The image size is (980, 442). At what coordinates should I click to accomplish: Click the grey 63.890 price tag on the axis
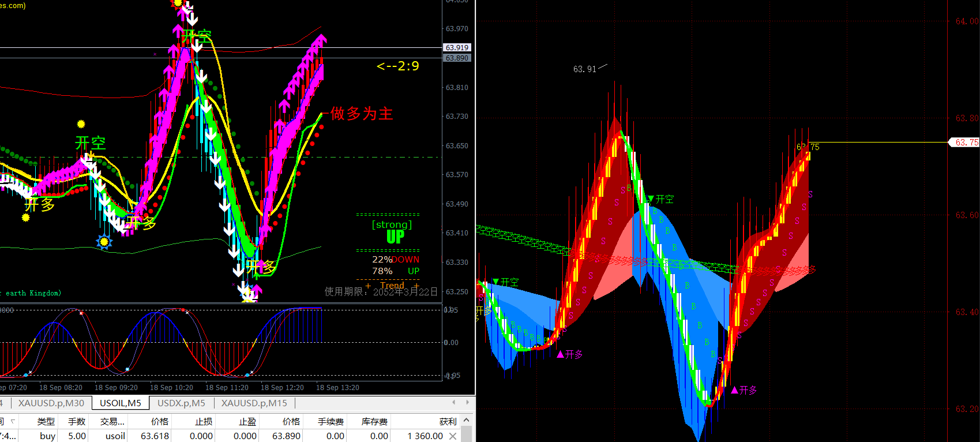tap(457, 58)
